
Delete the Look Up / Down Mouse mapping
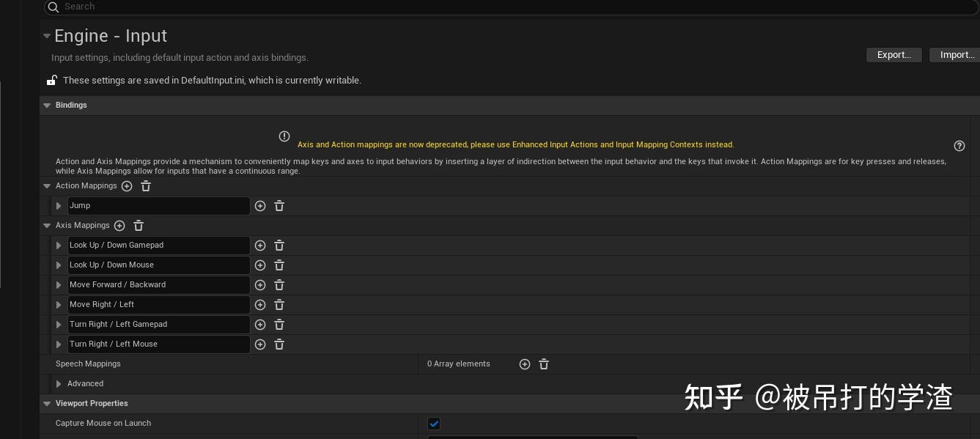279,265
